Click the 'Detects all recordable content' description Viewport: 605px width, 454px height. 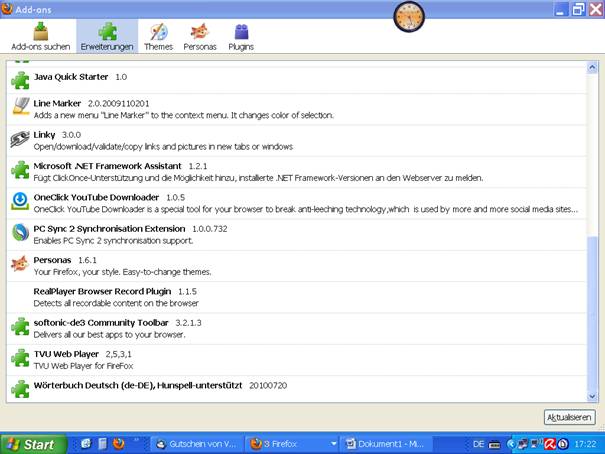[116, 303]
